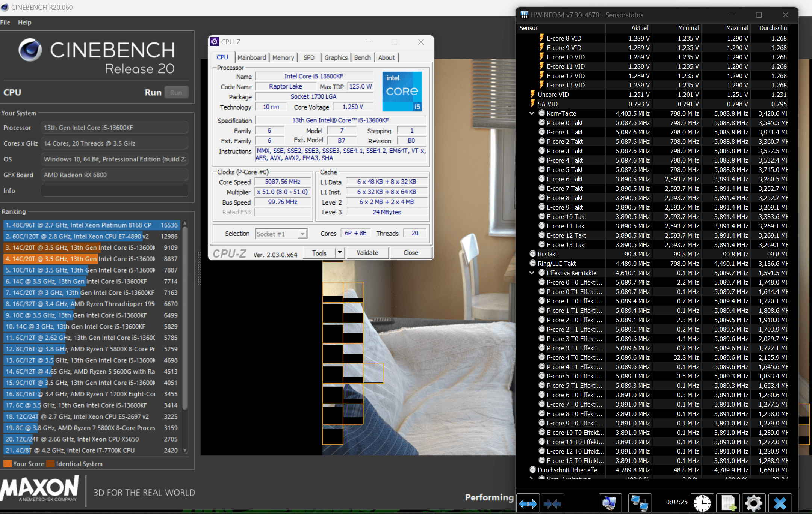Click the logging spreadsheet icon in HWiNFO

tap(728, 503)
